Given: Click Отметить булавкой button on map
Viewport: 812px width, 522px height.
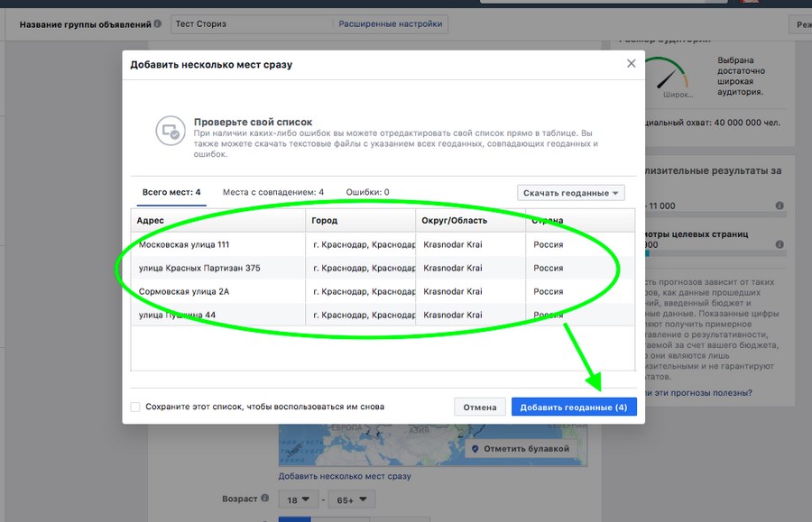Looking at the screenshot, I should pos(521,449).
